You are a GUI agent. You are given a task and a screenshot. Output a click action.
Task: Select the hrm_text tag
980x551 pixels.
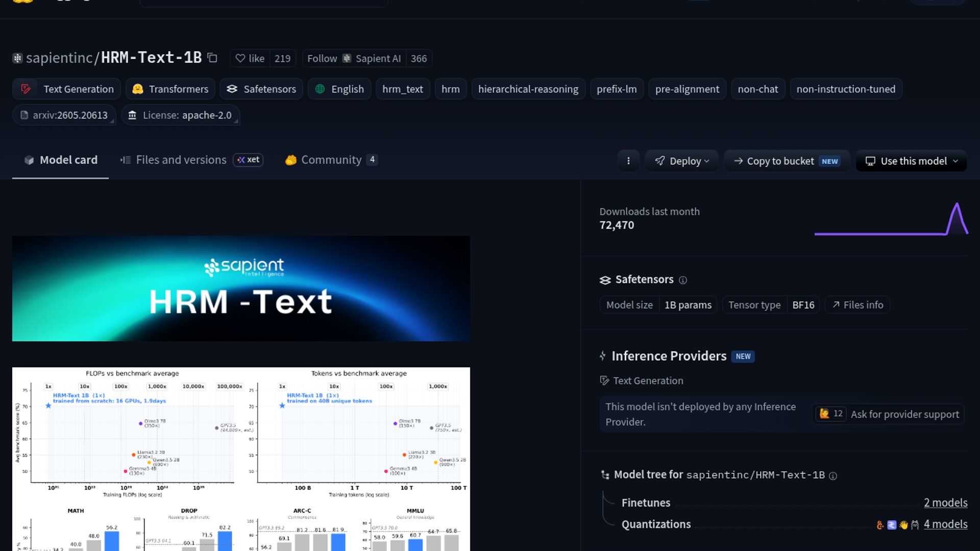pyautogui.click(x=402, y=89)
